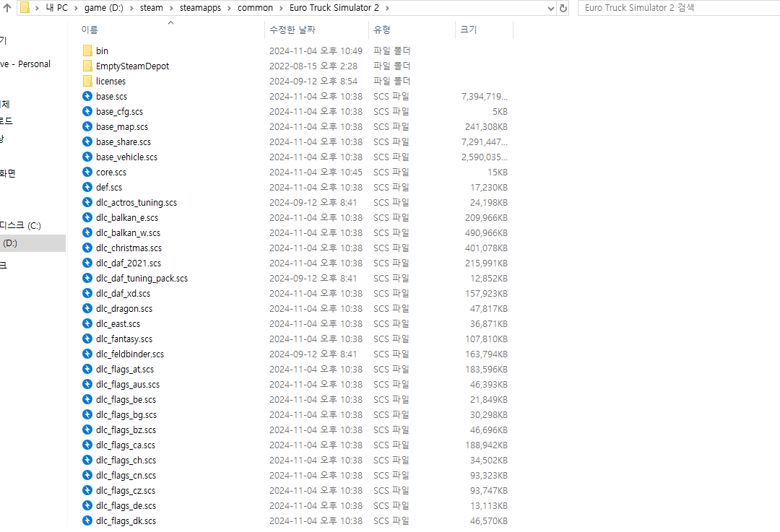Click 'steam' breadcrumb segment
Viewport: 780px width, 532px height.
(x=151, y=8)
